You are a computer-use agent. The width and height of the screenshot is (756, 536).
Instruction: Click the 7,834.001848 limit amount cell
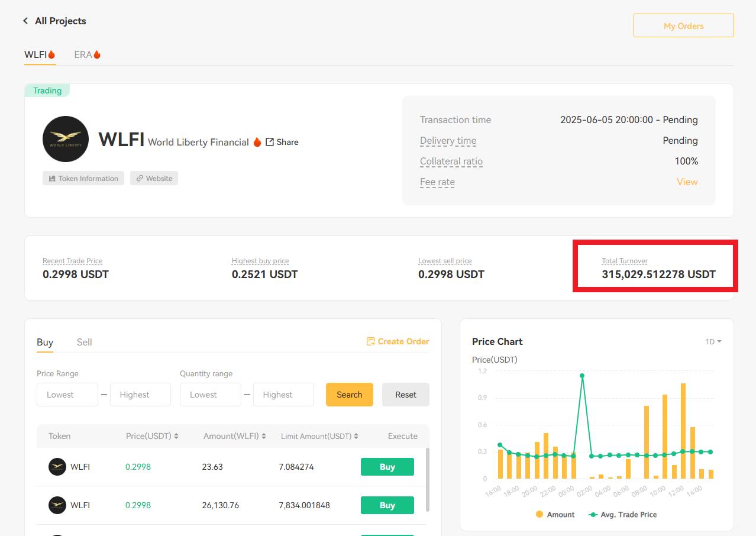tap(304, 505)
